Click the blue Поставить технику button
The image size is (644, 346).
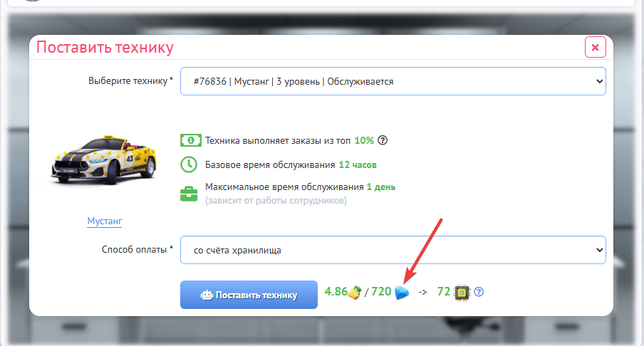pos(249,295)
